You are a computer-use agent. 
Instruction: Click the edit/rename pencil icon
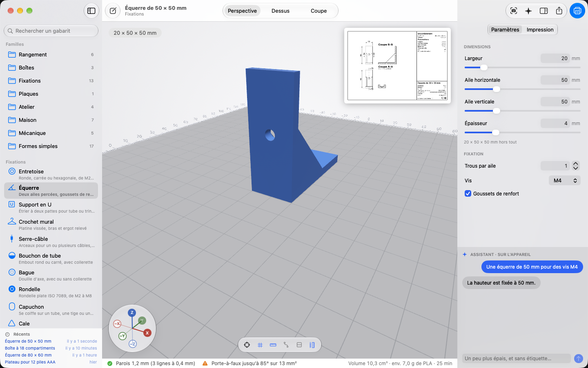[x=113, y=11]
